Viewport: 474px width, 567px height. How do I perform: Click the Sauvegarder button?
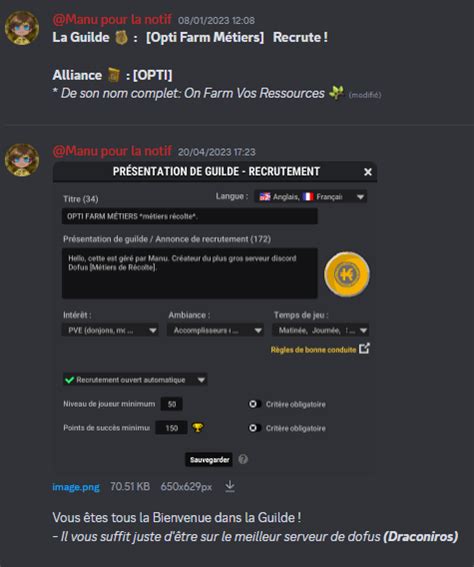click(x=209, y=460)
